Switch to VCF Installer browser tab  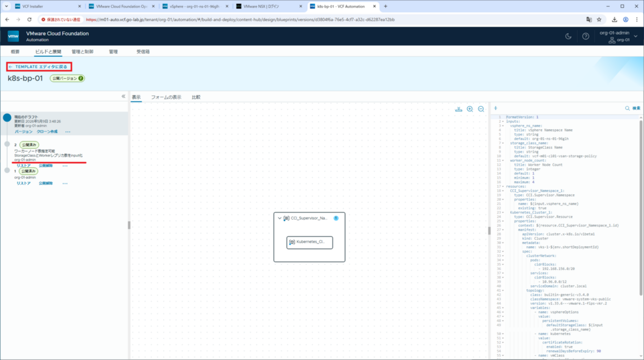[48, 6]
